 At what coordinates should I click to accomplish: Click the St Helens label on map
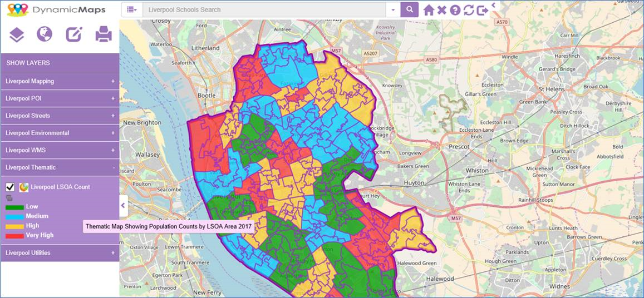[553, 88]
